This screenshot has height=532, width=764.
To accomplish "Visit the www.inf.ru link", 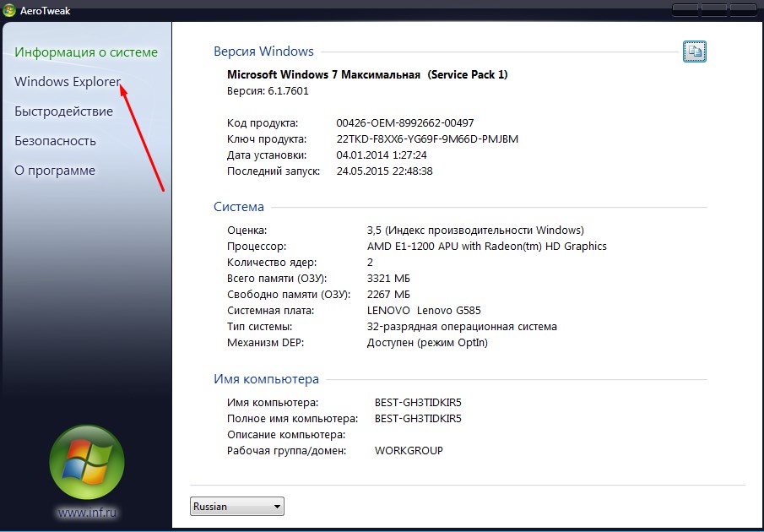I will (x=87, y=513).
